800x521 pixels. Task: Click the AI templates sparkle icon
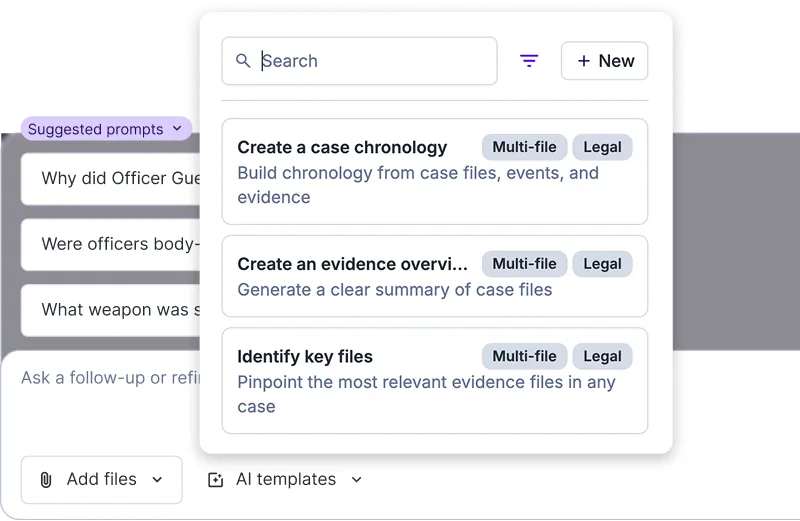click(215, 480)
